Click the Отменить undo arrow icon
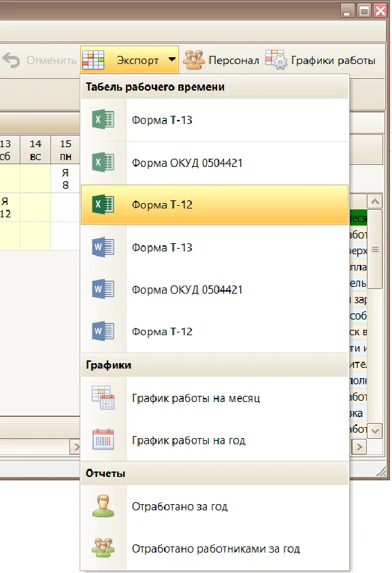This screenshot has width=392, height=573. (12, 60)
